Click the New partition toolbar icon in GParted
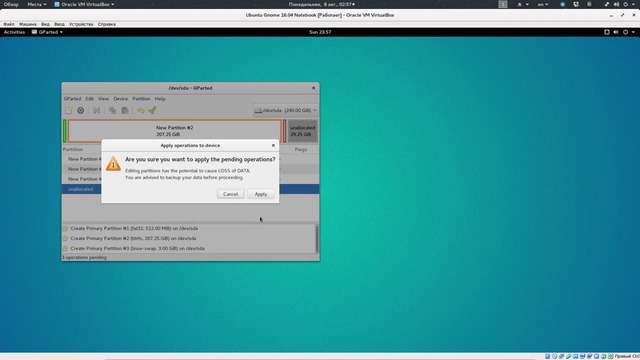Screen dimensions: 640x360 (69, 110)
